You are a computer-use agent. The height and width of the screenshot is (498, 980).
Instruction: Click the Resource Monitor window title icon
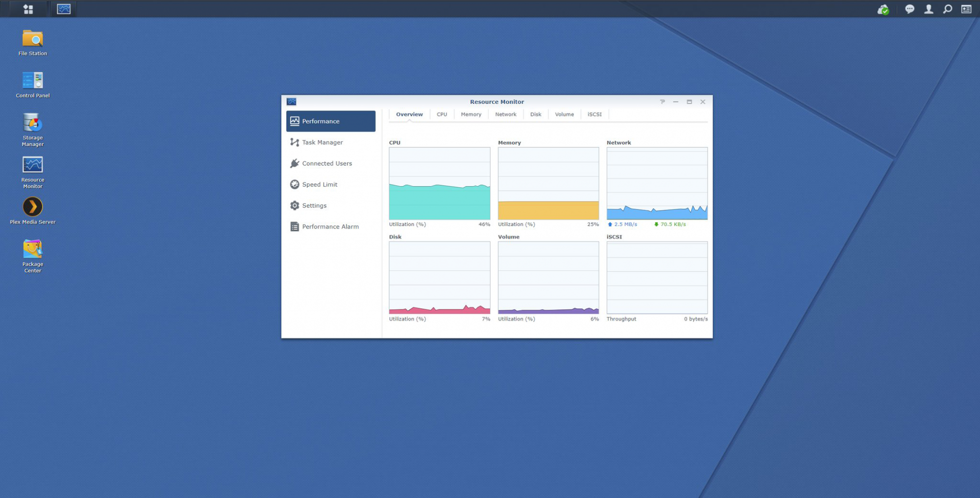[x=292, y=101]
